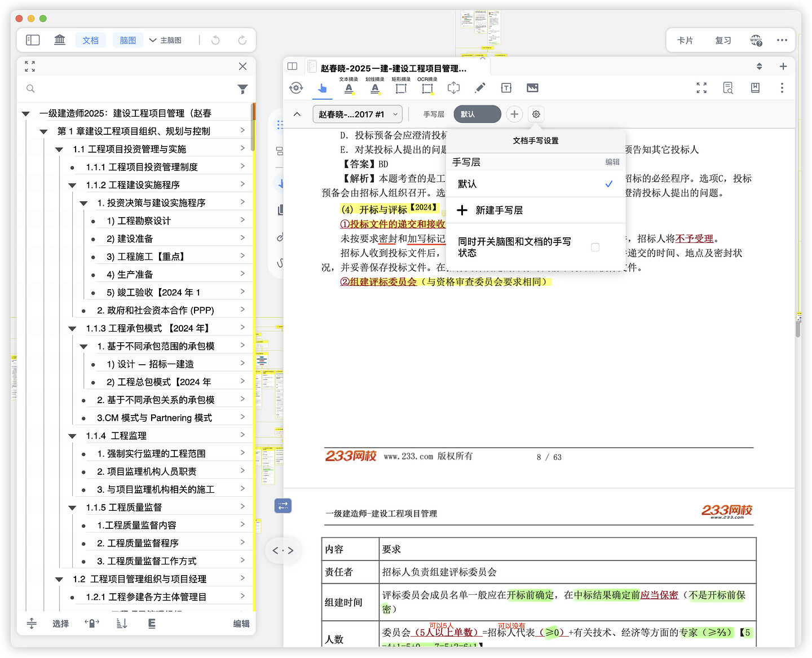
Task: Click the auto-sync gear icon in document toolbar
Action: [x=296, y=87]
